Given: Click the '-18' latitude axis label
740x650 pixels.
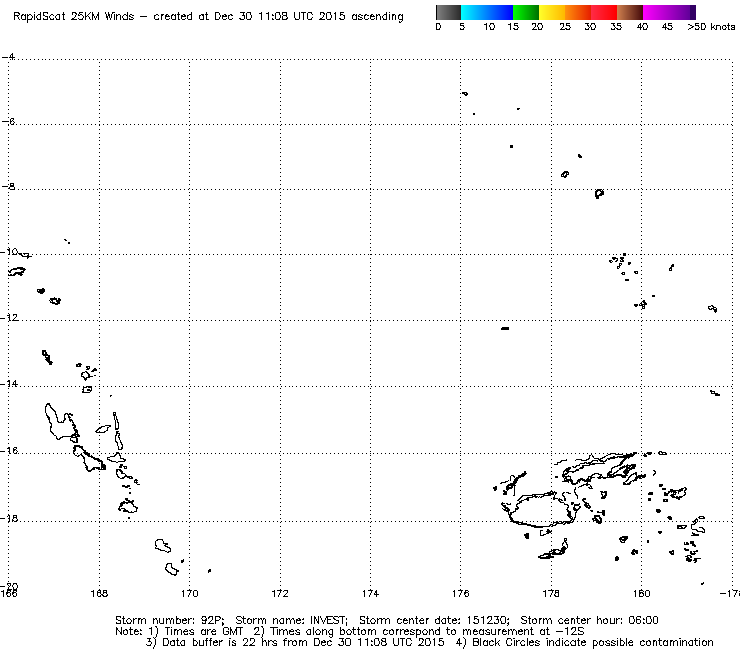Looking at the screenshot, I should pyautogui.click(x=9, y=518).
